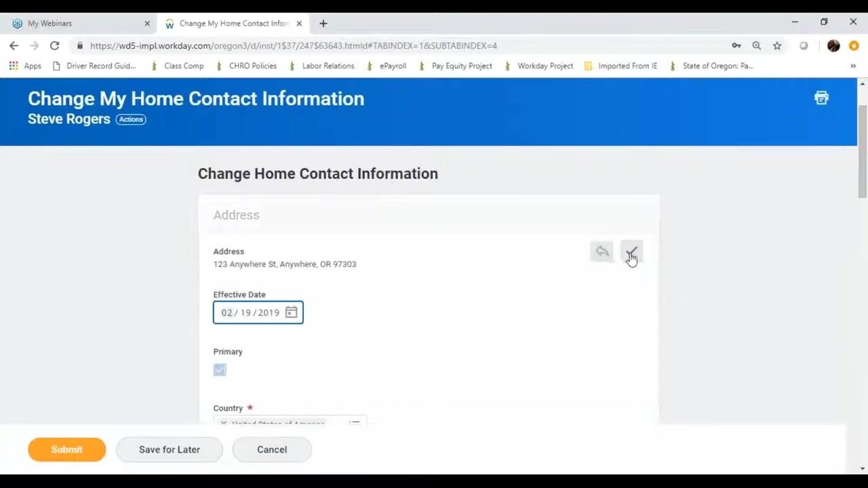868x488 pixels.
Task: Click the saved password key icon
Action: click(x=736, y=45)
